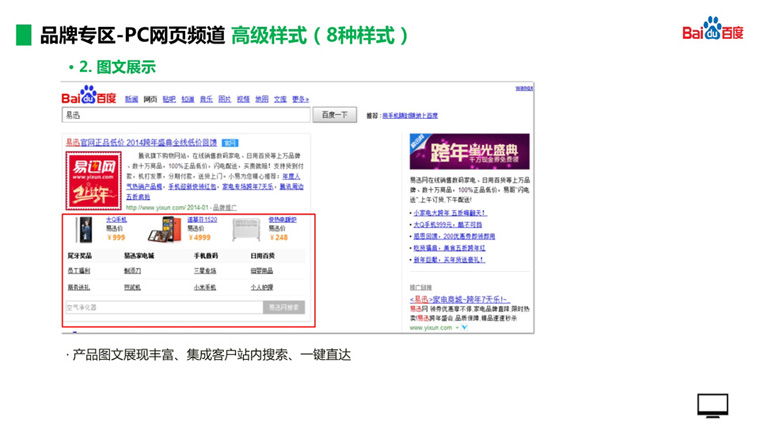Open the dark smartphone product thumbnail priced ¥999

tap(85, 229)
